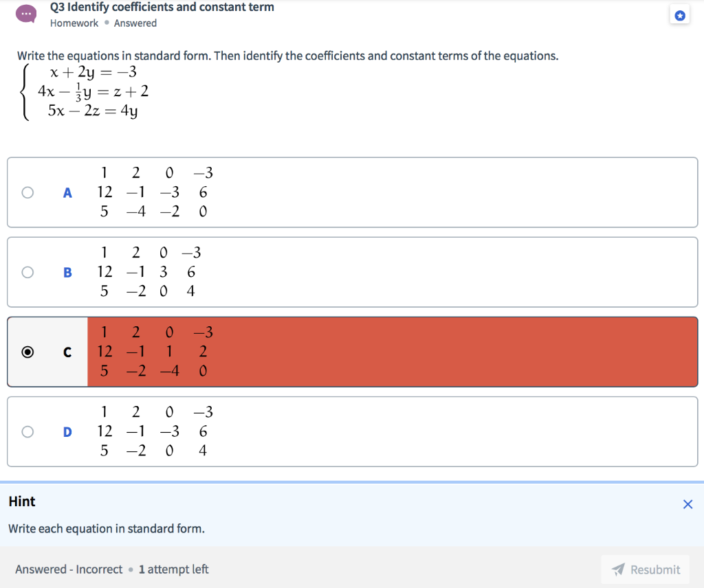Screen dimensions: 704x588
Task: Click the Q3 question title
Action: [162, 7]
